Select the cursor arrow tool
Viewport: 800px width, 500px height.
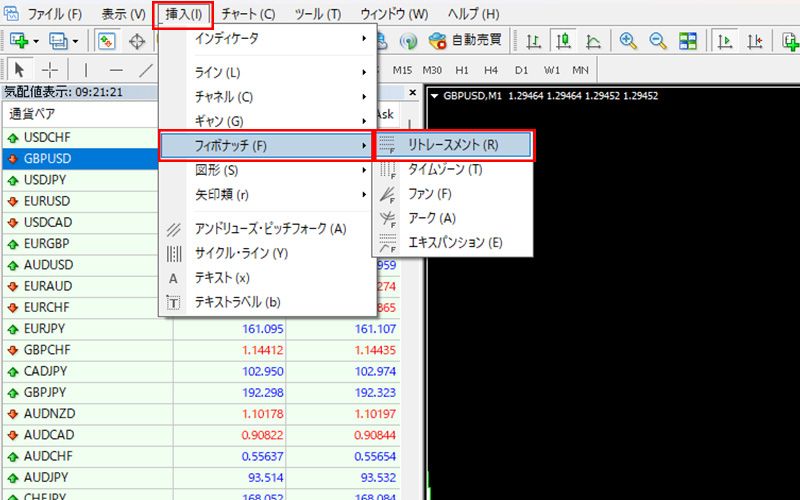tap(19, 69)
